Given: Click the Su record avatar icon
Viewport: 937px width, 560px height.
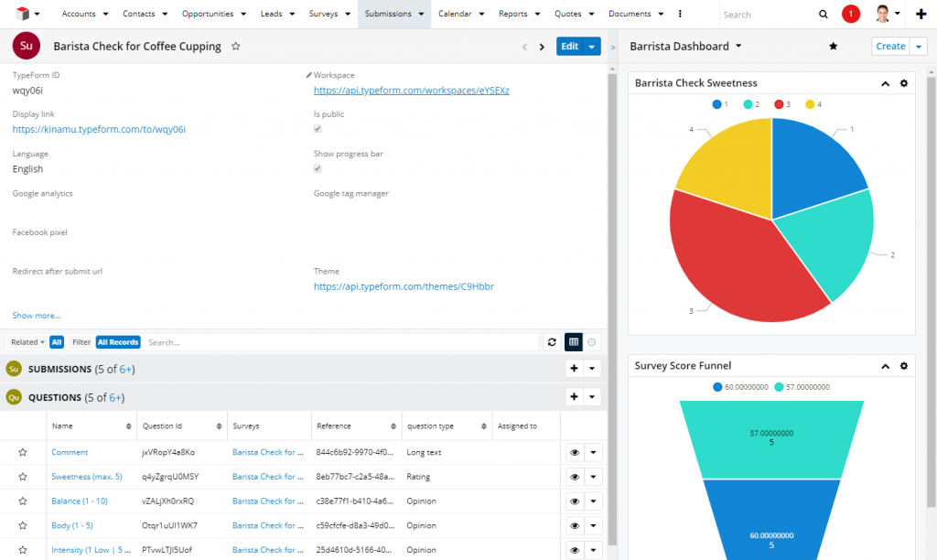Looking at the screenshot, I should [x=27, y=46].
